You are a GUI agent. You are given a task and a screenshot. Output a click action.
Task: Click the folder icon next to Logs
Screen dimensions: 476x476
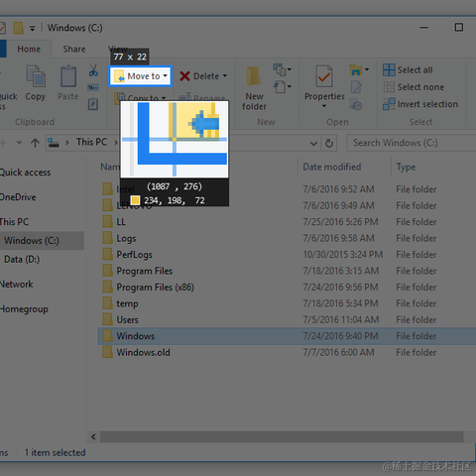pyautogui.click(x=107, y=238)
